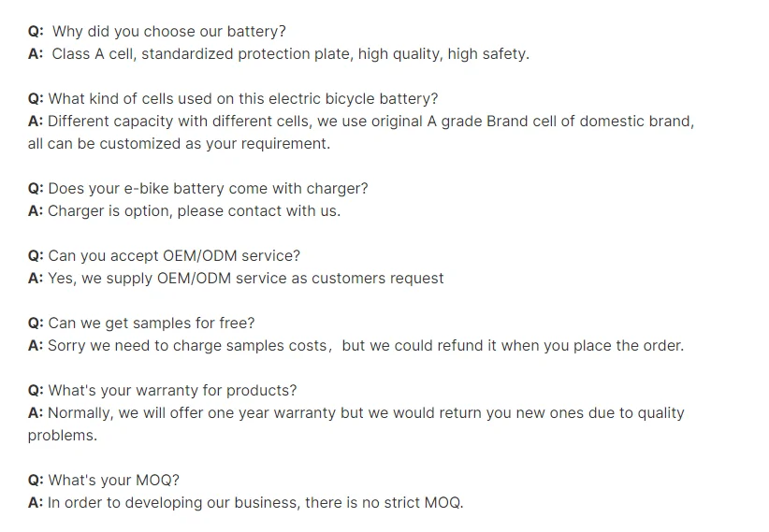Click the answer starting 'Sorry we need to charge samples costs'
769x532 pixels.
[365, 346]
